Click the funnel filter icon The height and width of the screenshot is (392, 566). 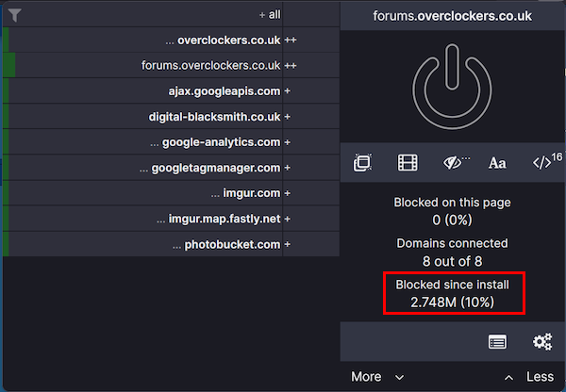14,15
